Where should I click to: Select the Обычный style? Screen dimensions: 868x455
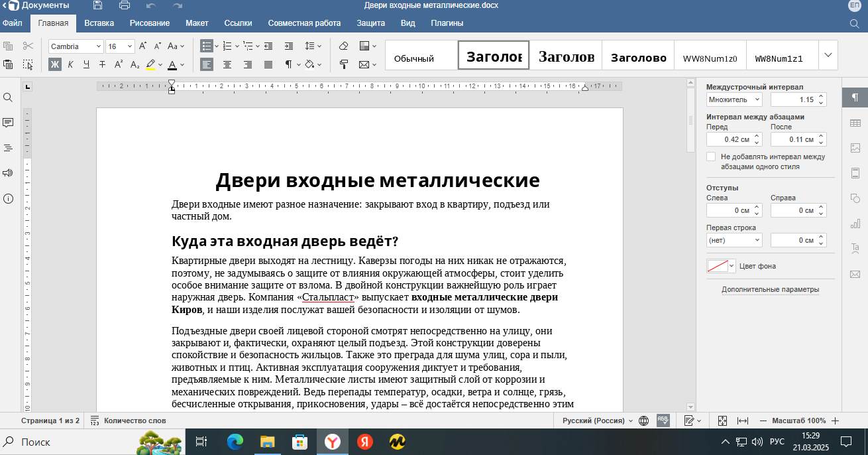point(421,55)
